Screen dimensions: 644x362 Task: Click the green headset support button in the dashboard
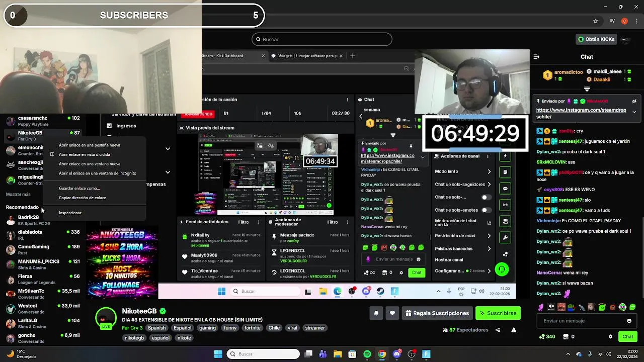[502, 269]
